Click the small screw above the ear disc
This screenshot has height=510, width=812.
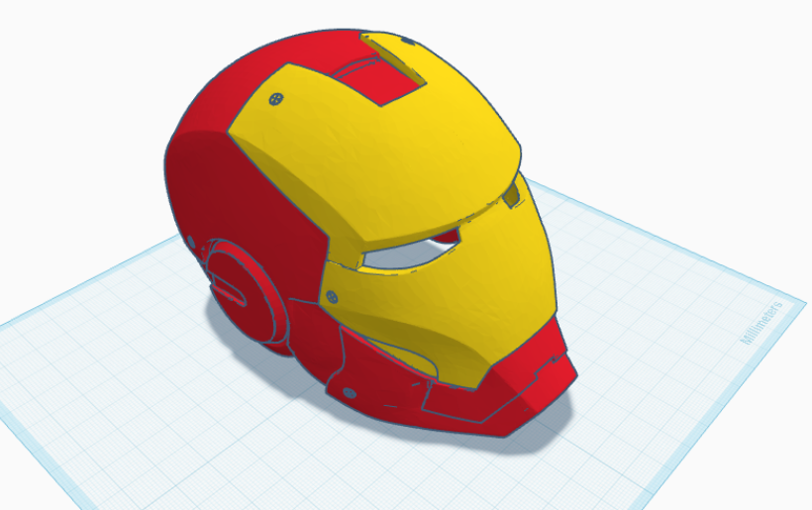coord(190,242)
